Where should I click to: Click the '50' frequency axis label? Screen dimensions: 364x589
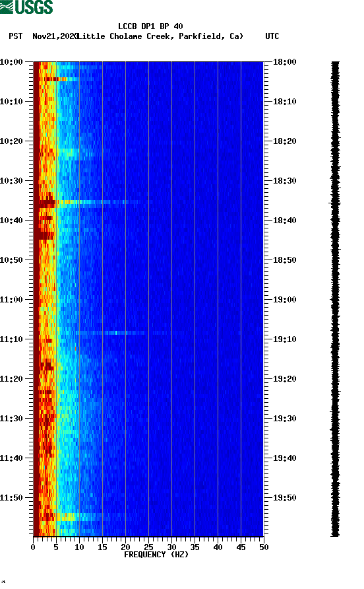(x=264, y=547)
